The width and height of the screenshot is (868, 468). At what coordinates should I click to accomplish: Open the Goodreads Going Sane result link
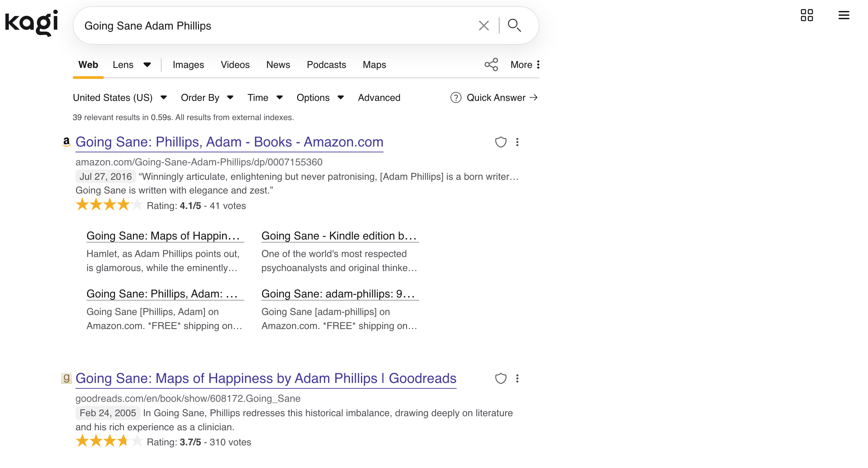click(266, 378)
